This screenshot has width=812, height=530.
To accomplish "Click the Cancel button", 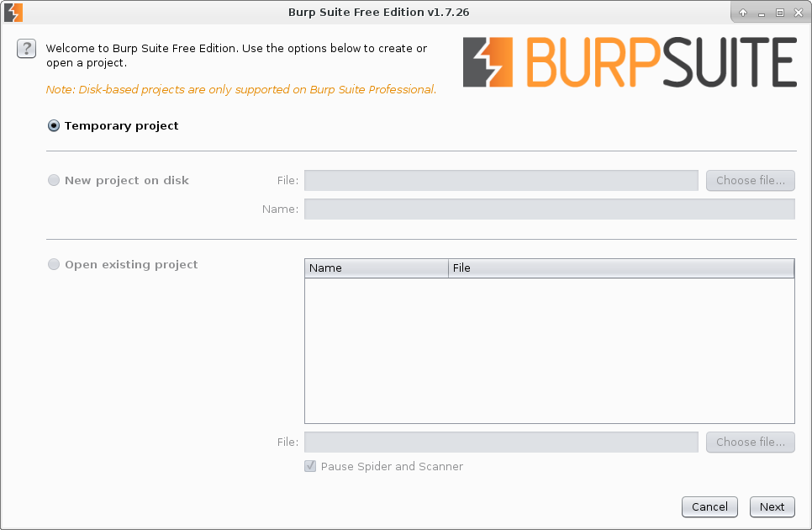I will pos(709,506).
